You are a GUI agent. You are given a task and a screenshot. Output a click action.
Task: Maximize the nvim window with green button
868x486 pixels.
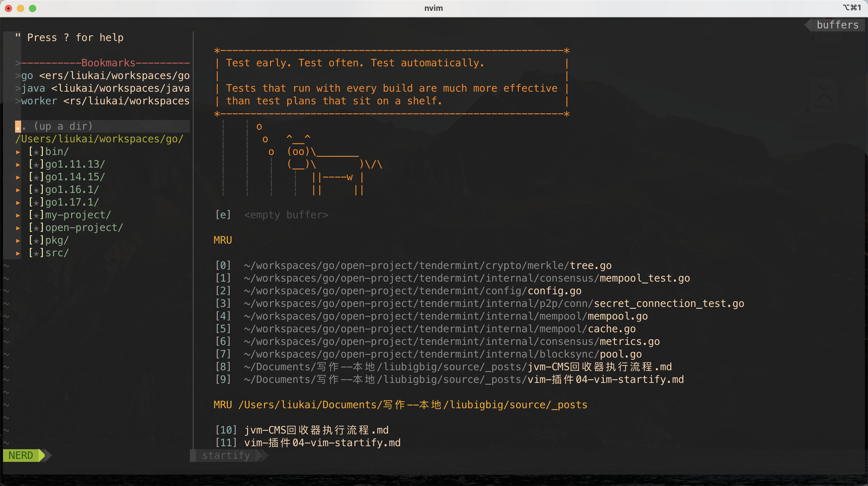33,8
